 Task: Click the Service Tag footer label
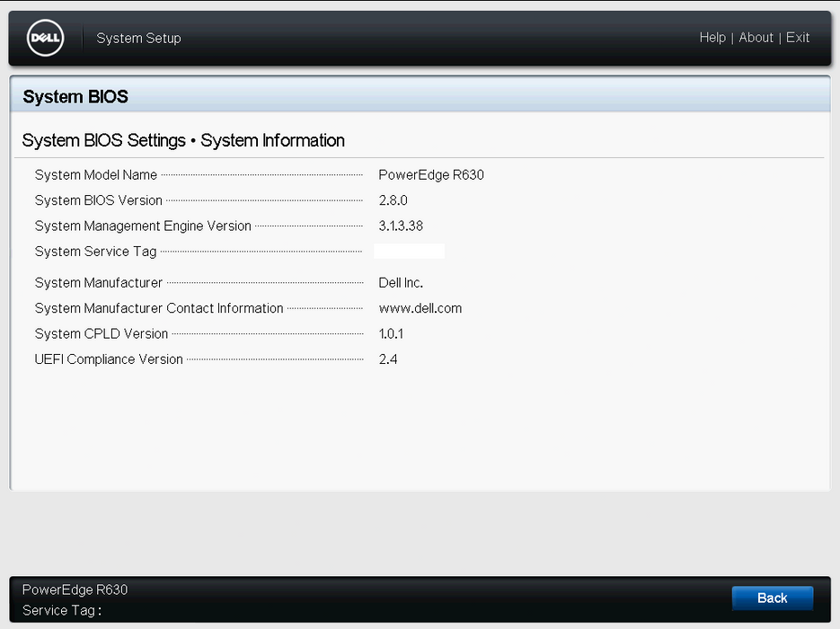pos(62,610)
